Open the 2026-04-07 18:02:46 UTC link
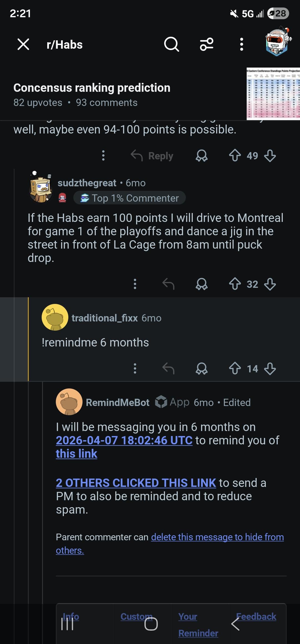 (x=124, y=440)
